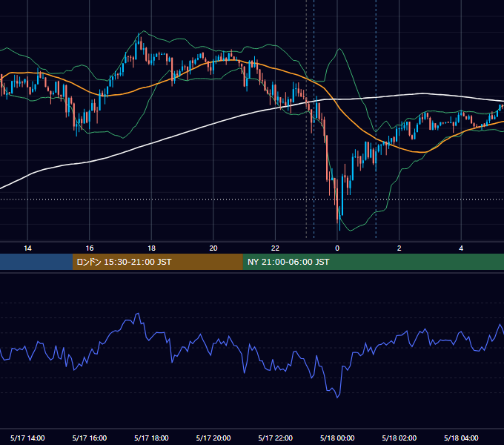
Task: Click the blue session bar before London
Action: click(36, 262)
